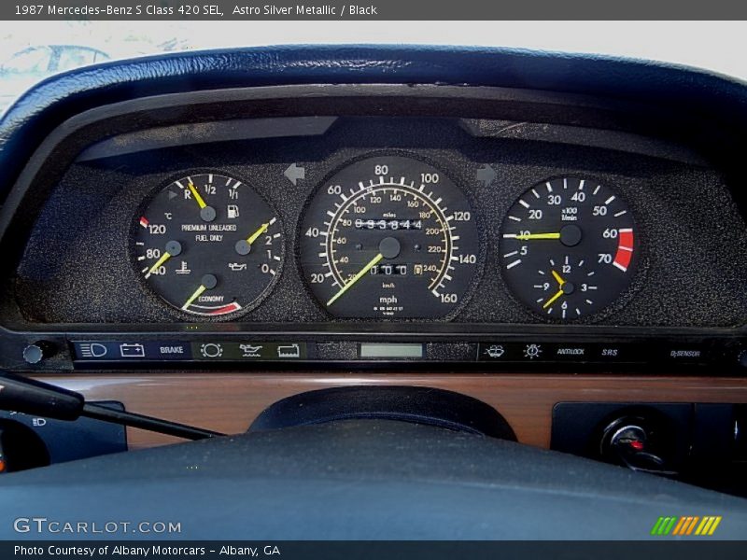Click the green-orange-yellow striped logo
The height and width of the screenshot is (560, 747).
(x=686, y=525)
